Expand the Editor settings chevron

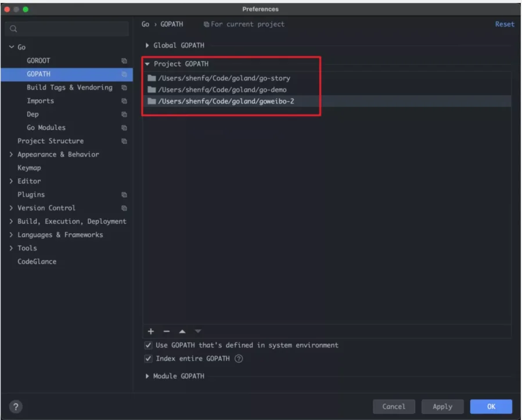click(11, 181)
